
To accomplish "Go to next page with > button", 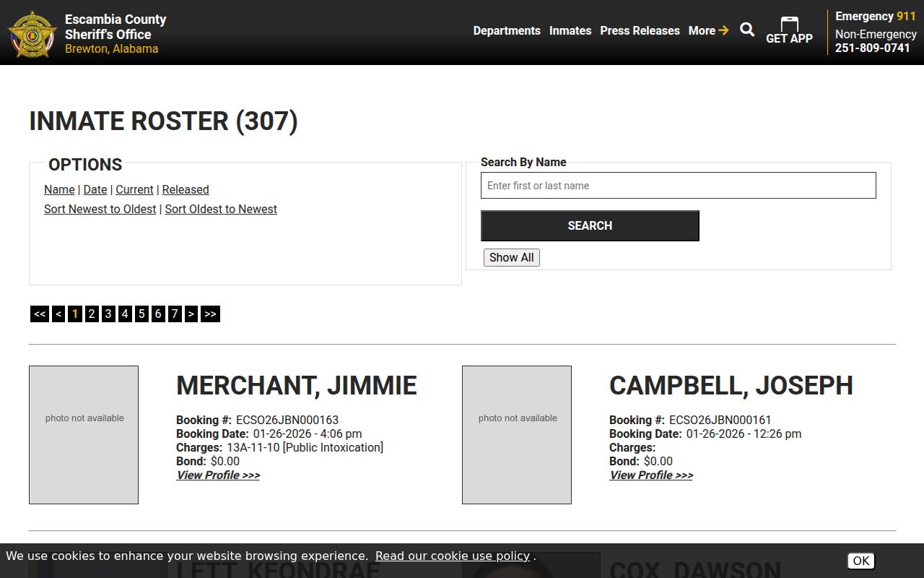I will coord(191,314).
